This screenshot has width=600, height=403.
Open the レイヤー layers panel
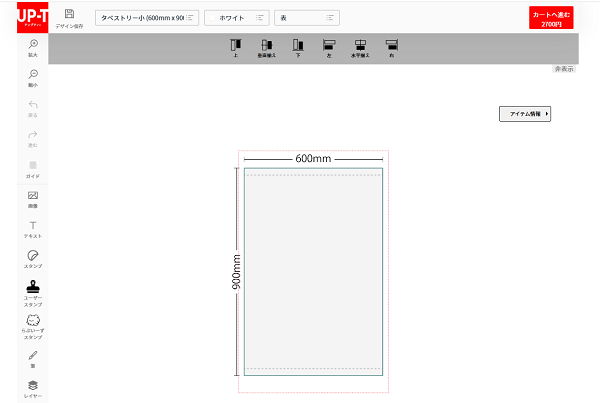(33, 387)
